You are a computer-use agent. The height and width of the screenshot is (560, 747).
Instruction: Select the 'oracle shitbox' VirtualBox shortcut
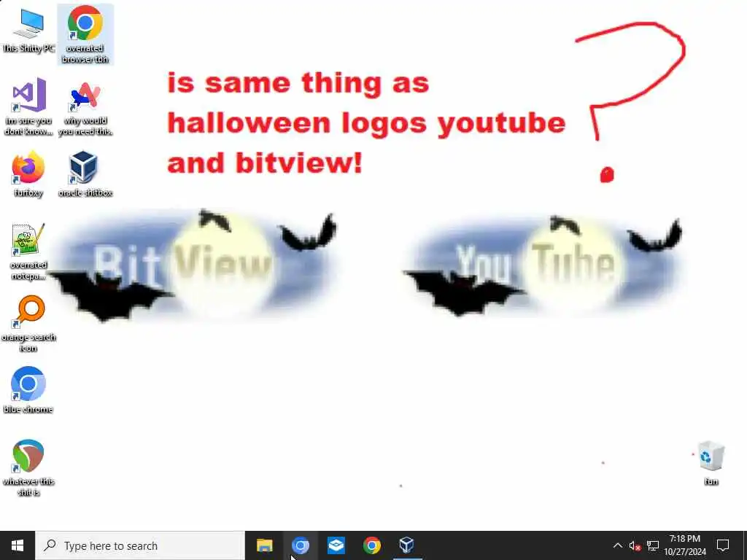pyautogui.click(x=85, y=174)
